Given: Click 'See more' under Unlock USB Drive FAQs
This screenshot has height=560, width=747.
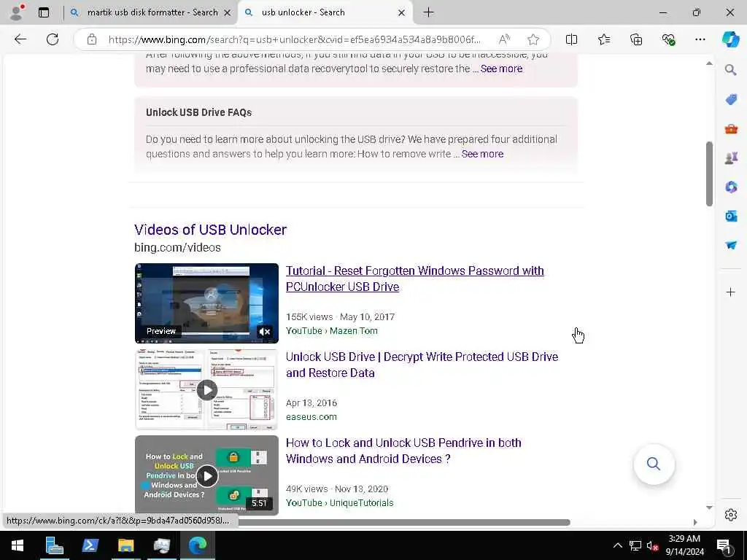Looking at the screenshot, I should pyautogui.click(x=482, y=154).
